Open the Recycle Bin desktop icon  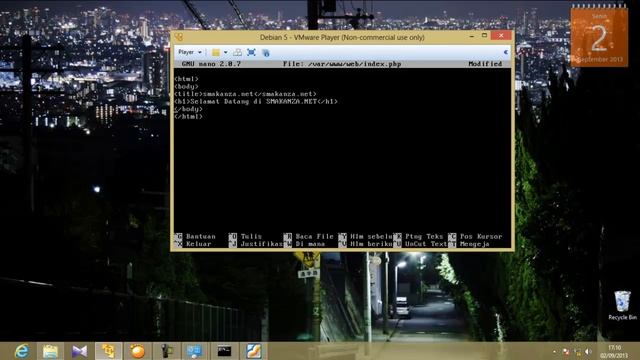622,305
